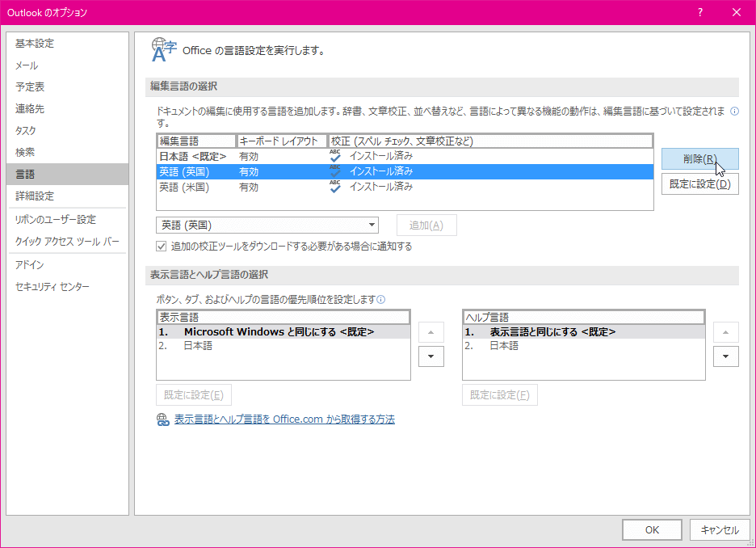This screenshot has height=548, width=756.
Task: Move the help language down with the arrow
Action: click(x=725, y=356)
